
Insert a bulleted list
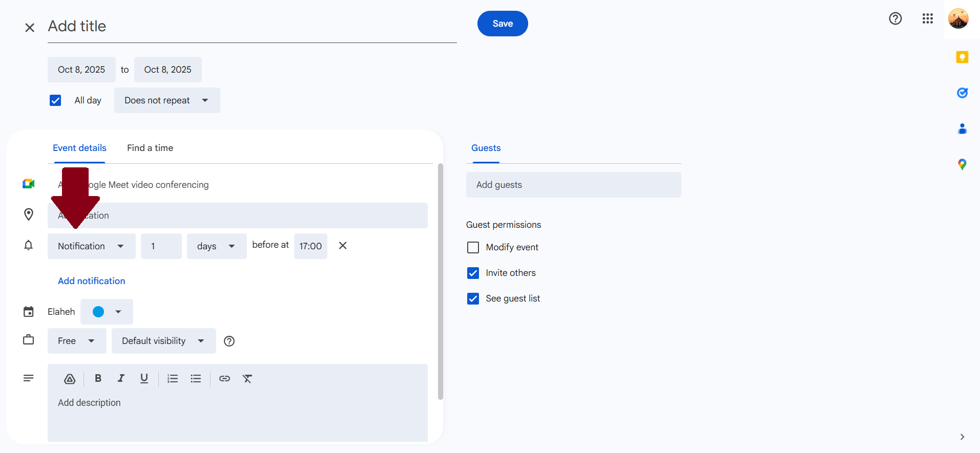(196, 378)
